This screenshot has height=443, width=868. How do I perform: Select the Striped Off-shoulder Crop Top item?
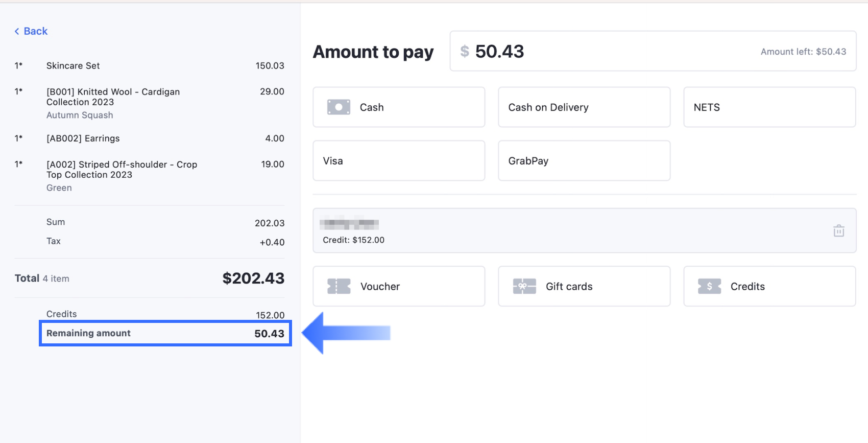point(122,170)
